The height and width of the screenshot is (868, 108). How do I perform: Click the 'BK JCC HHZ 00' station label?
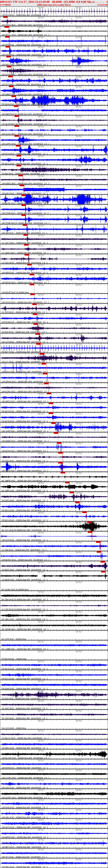click(9, 530)
